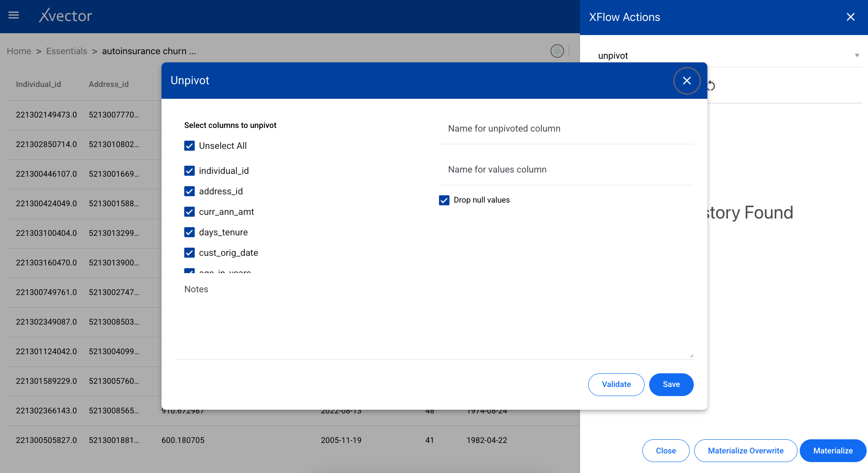Click Materialize Overwrite button
868x473 pixels.
(x=746, y=451)
